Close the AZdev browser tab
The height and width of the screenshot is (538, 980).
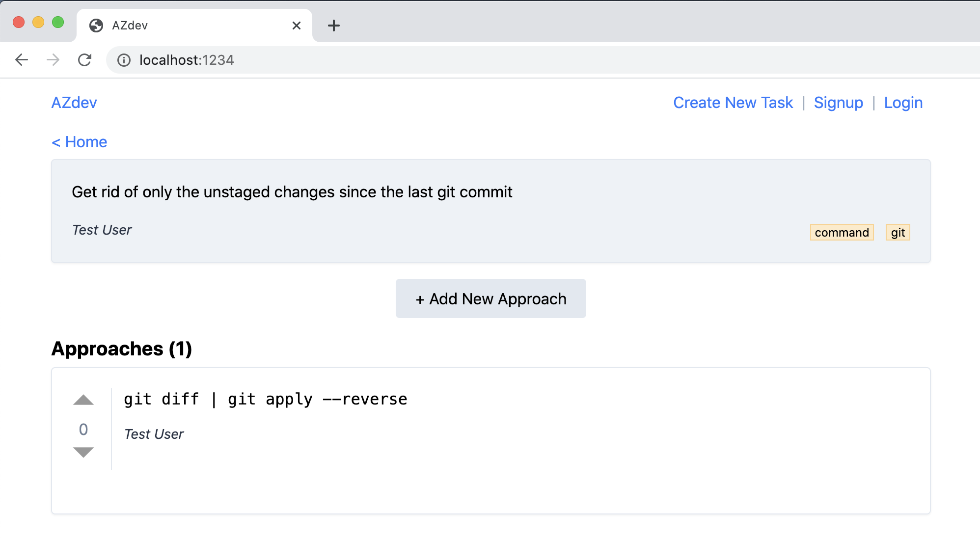coord(297,26)
